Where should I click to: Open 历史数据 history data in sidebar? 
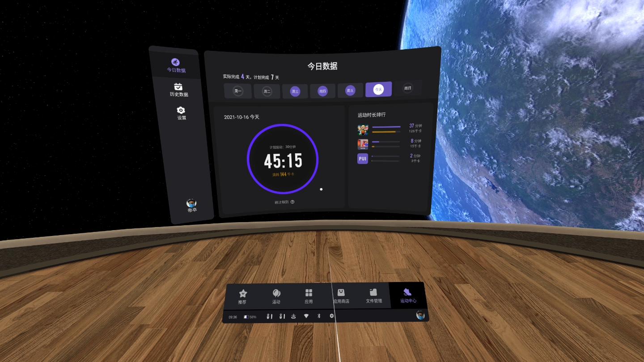click(179, 90)
